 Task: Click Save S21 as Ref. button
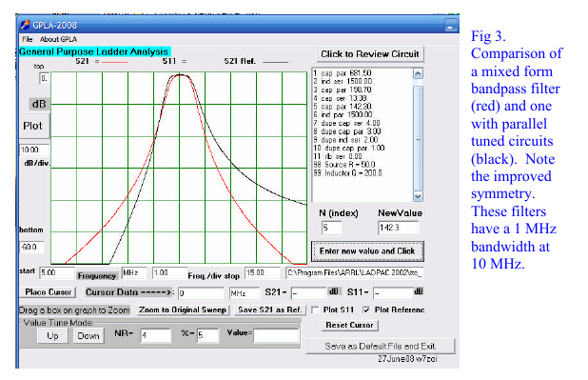[x=270, y=310]
